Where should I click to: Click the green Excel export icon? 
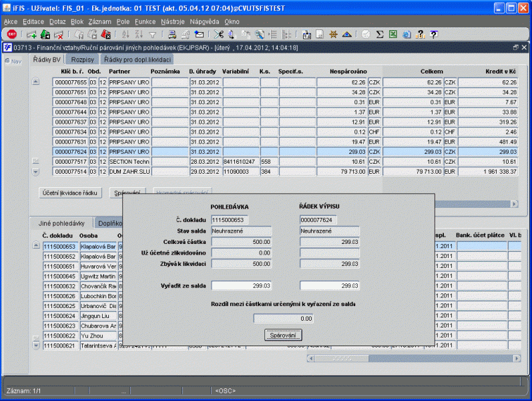[x=393, y=34]
